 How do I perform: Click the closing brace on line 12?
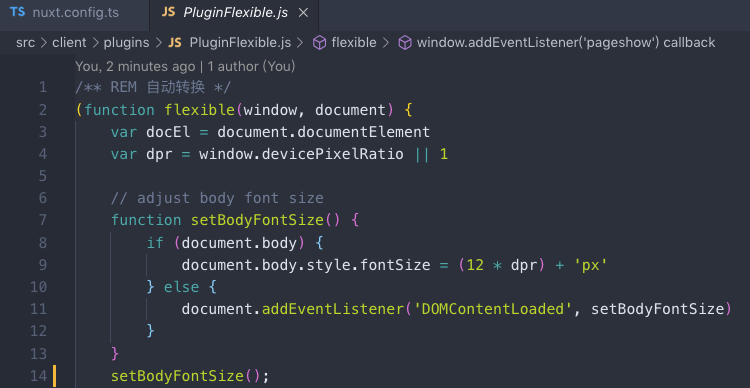[151, 332]
